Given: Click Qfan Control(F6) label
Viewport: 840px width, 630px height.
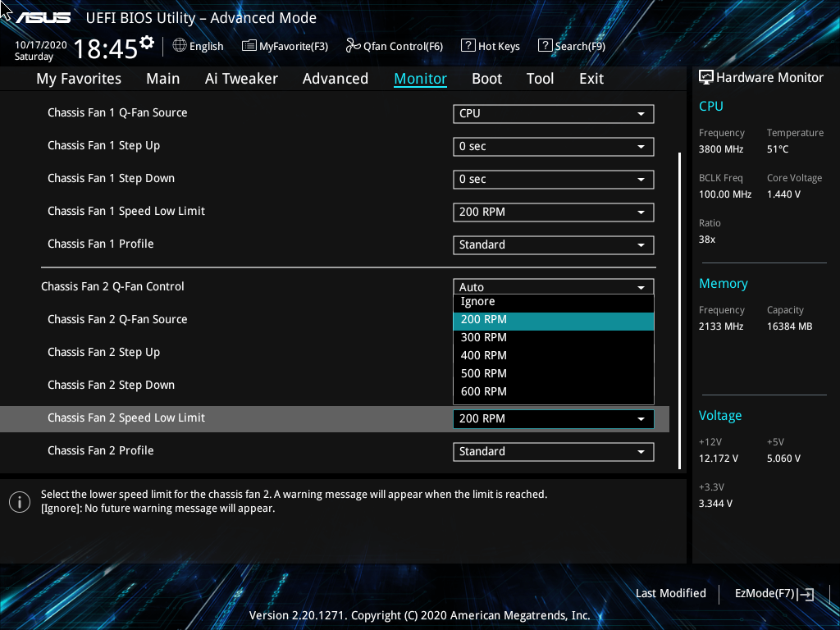Looking at the screenshot, I should click(403, 47).
